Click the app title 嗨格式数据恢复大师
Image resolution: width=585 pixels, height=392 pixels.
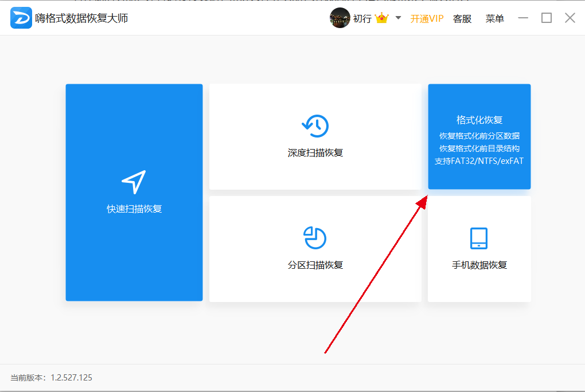81,18
